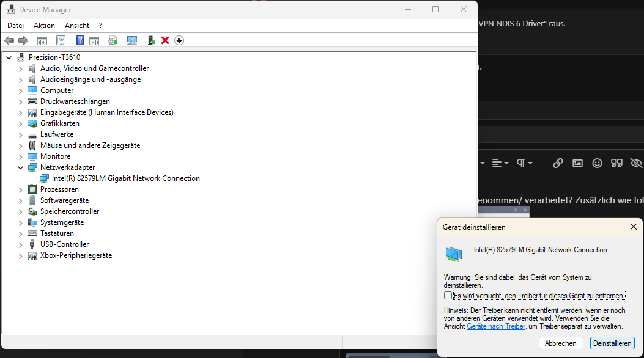Select the Softwaregeräte label
This screenshot has height=358, width=644.
pyautogui.click(x=64, y=200)
